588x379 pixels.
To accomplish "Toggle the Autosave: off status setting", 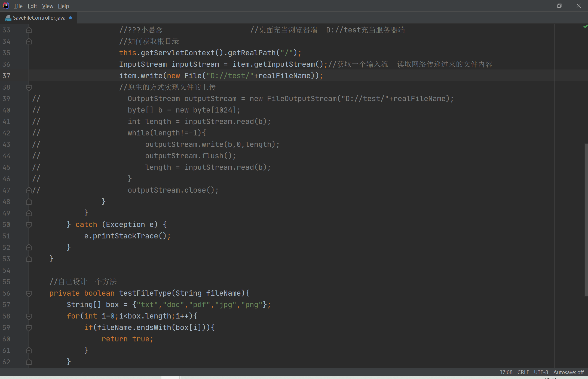I will (568, 372).
